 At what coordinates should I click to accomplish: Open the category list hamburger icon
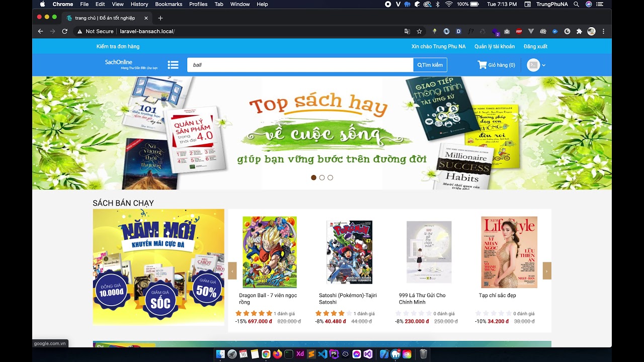(173, 65)
